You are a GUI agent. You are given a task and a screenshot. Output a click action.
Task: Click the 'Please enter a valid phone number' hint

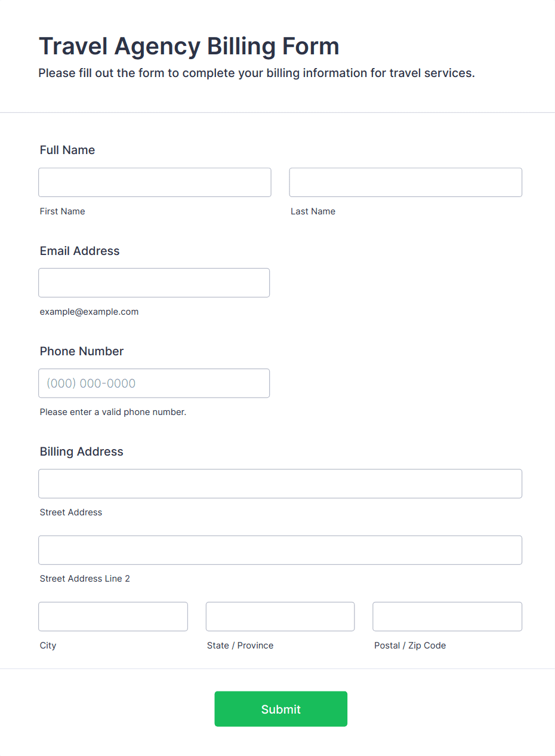tap(113, 412)
